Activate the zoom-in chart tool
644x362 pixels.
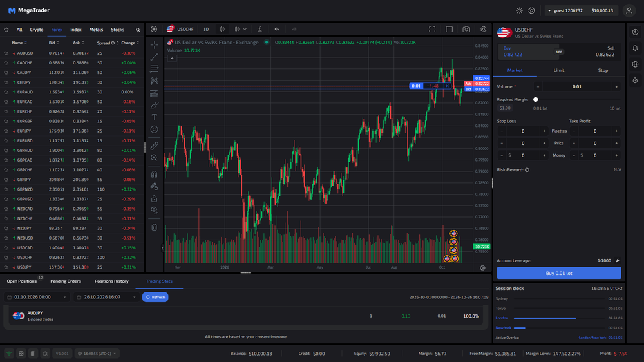[x=154, y=158]
